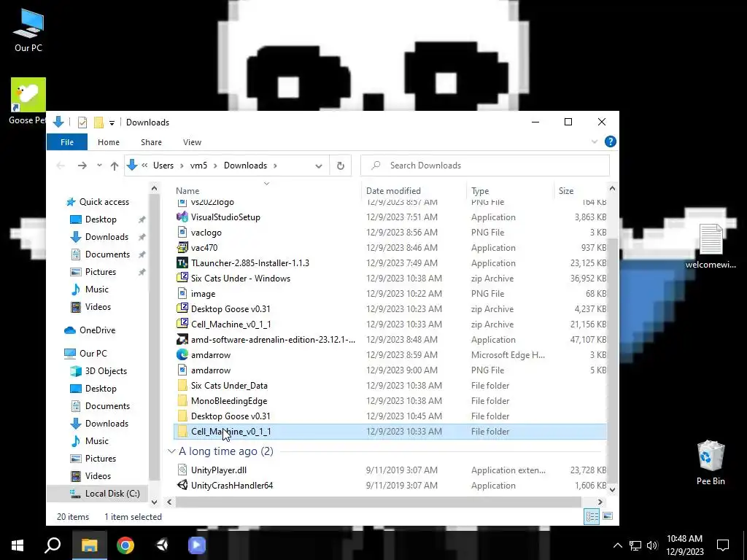Select the MonoBleedingEdge folder

click(391, 401)
